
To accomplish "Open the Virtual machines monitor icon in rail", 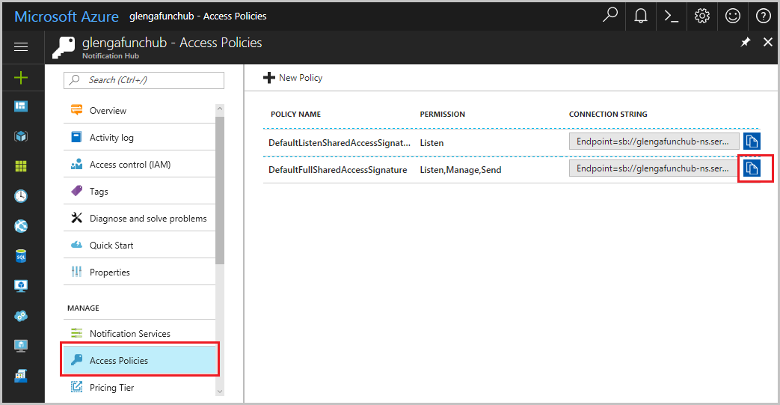I will [21, 286].
